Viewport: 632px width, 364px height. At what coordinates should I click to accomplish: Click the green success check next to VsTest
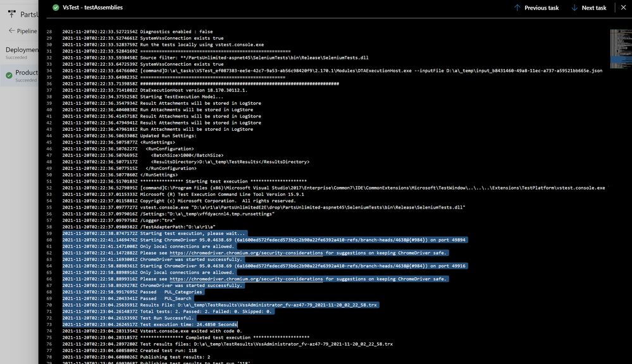[56, 7]
